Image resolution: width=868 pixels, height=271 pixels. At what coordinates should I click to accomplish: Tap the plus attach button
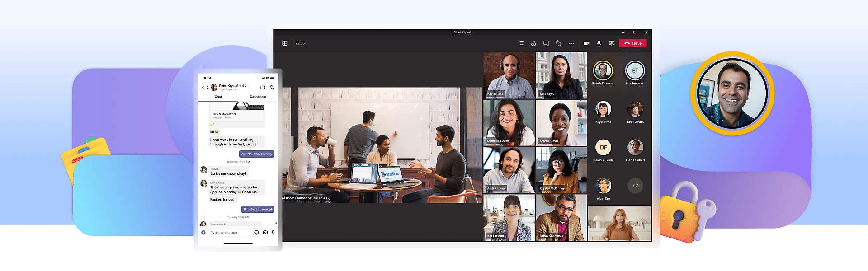click(x=203, y=233)
